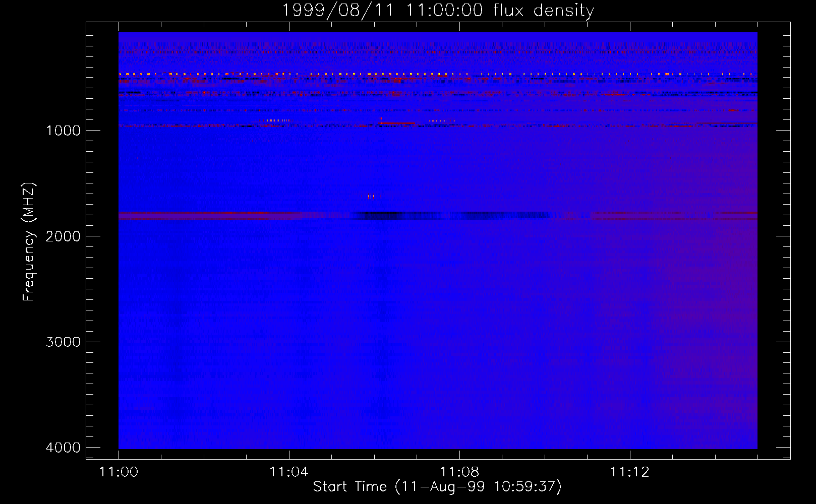
Task: Click the 1000 frequency tick label
Action: click(x=64, y=131)
